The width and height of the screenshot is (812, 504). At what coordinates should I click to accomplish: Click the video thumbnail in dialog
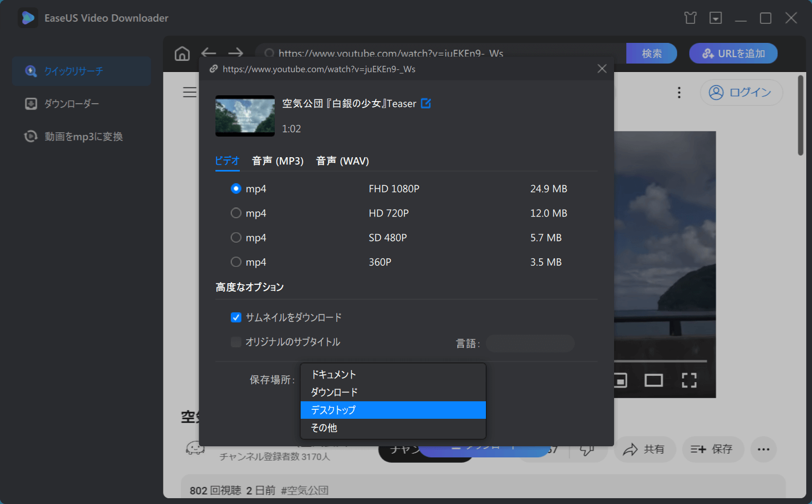245,116
